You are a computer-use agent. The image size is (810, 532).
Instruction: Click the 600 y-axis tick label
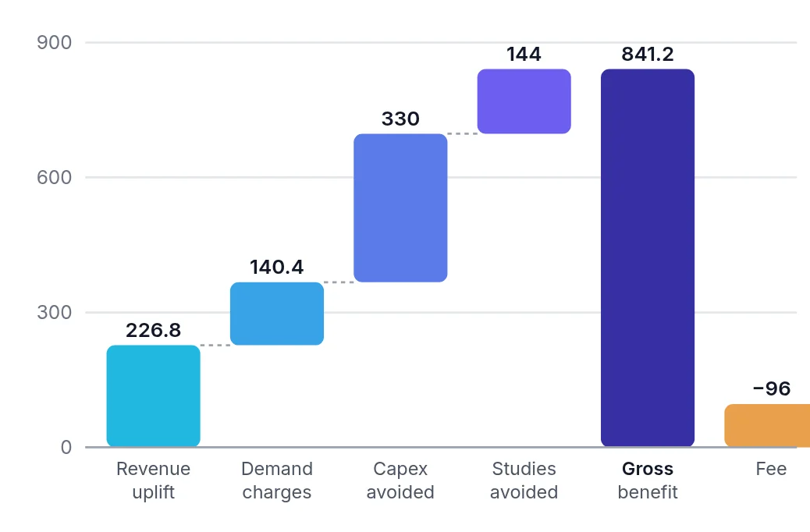(55, 177)
